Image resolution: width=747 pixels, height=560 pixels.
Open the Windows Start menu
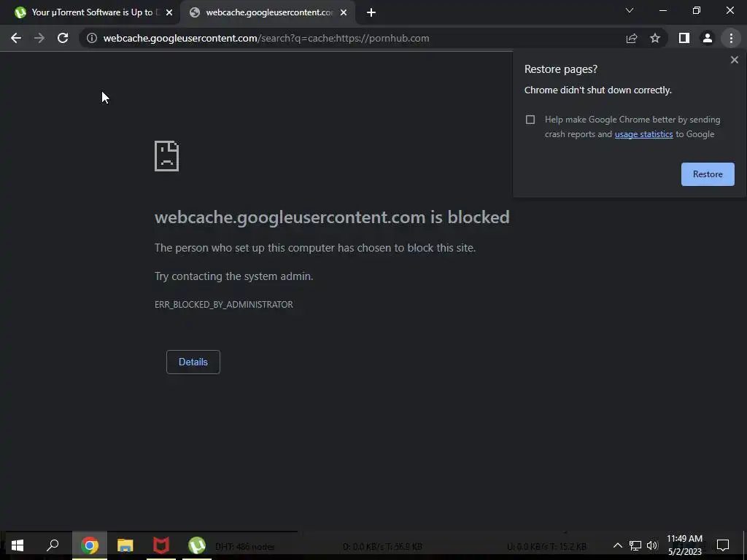pyautogui.click(x=18, y=545)
